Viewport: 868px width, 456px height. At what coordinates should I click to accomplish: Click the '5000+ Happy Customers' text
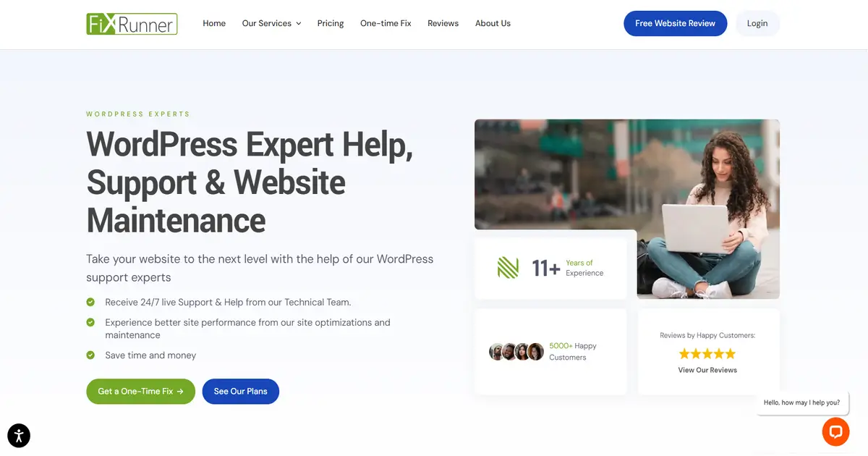573,352
